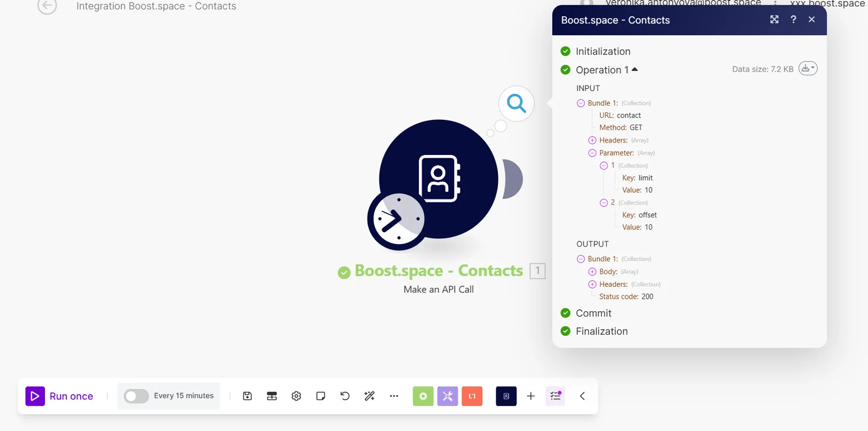The height and width of the screenshot is (431, 868).
Task: Click the Value: 10 row under Key: limit
Action: tap(637, 190)
